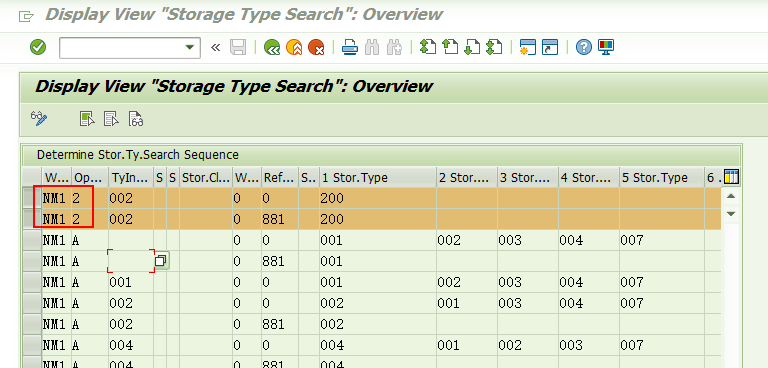Click the Generate Shortcut icon
768x368 pixels.
550,48
